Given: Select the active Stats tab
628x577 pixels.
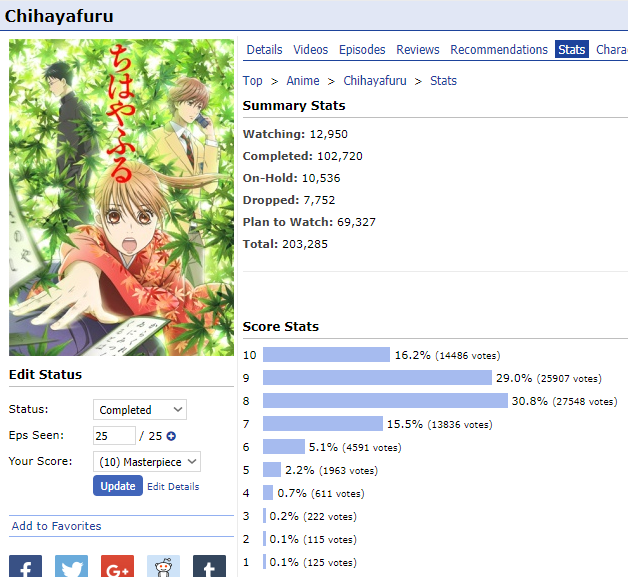Looking at the screenshot, I should [572, 49].
